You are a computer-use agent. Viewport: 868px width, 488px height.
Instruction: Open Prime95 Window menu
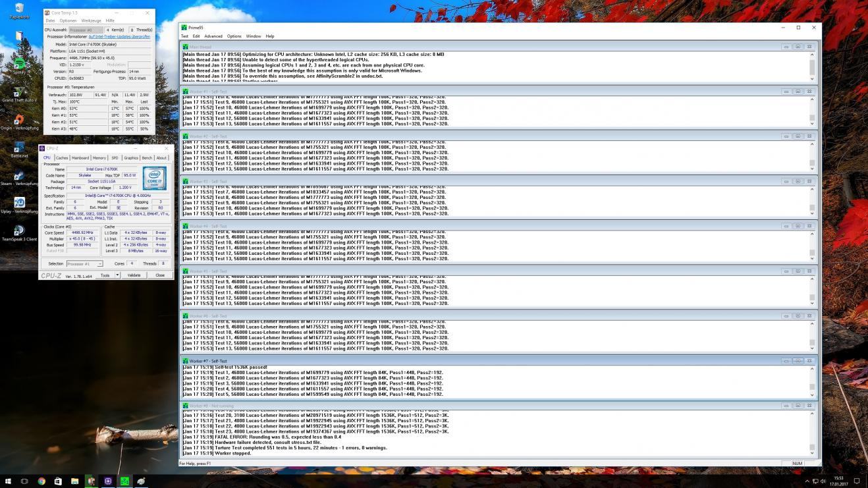(x=254, y=36)
